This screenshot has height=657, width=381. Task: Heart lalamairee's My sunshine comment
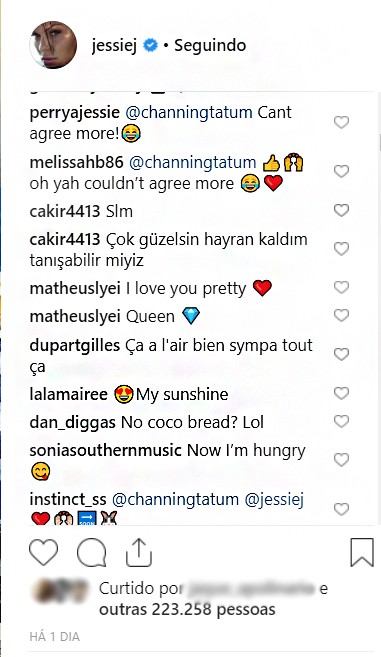pos(341,393)
